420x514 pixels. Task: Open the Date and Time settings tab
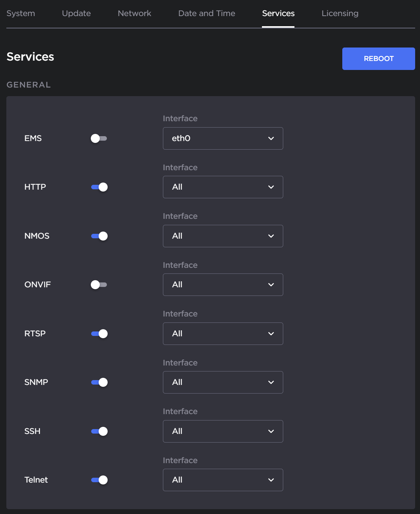tap(206, 13)
